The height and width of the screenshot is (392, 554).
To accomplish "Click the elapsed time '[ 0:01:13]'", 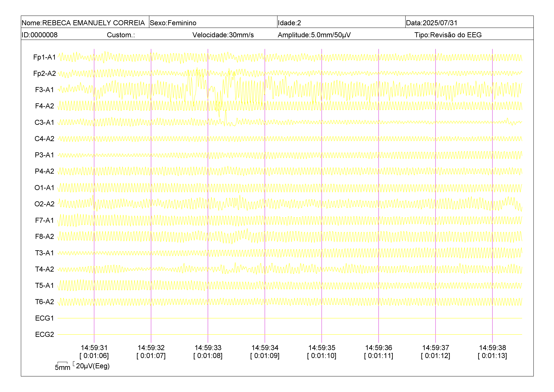I will click(x=492, y=356).
